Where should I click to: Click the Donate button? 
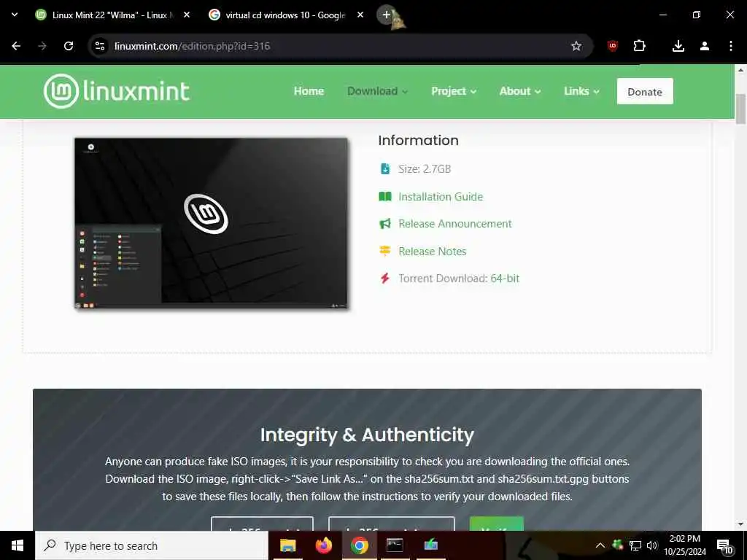click(645, 91)
